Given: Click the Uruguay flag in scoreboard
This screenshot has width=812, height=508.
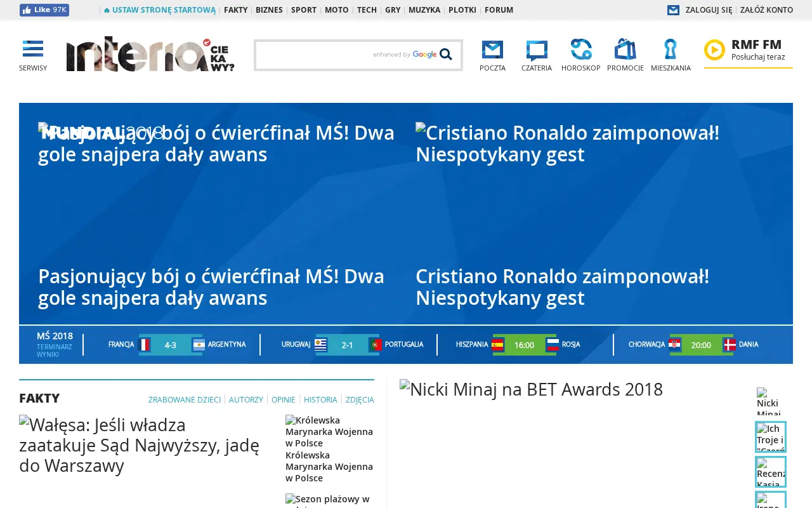Looking at the screenshot, I should (320, 345).
